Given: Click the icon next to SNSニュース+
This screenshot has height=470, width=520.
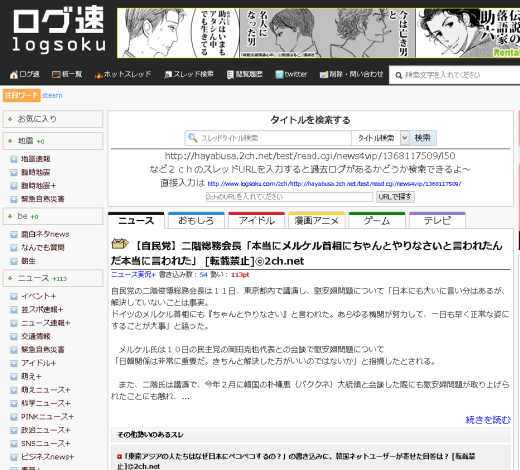Looking at the screenshot, I should click(x=14, y=444).
